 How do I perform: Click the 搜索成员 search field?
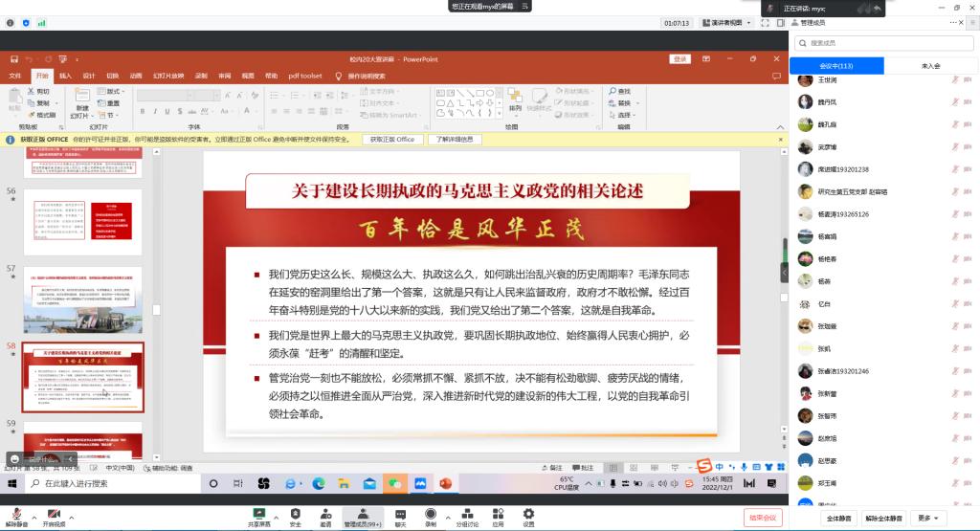pos(883,43)
